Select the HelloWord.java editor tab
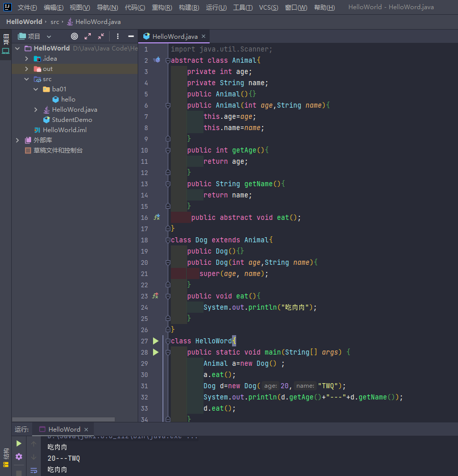Image resolution: width=458 pixels, height=476 pixels. (170, 36)
